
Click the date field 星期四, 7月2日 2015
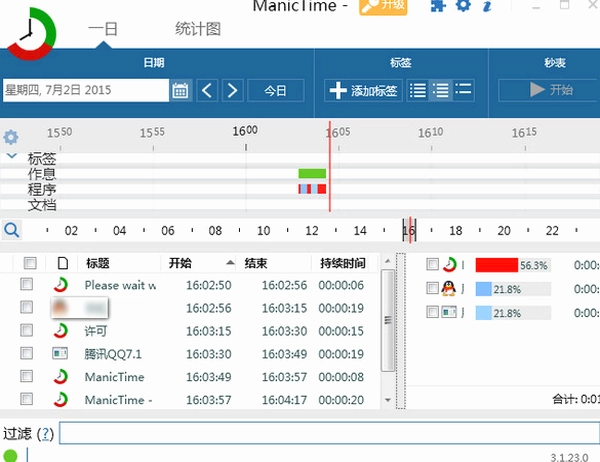(x=86, y=90)
